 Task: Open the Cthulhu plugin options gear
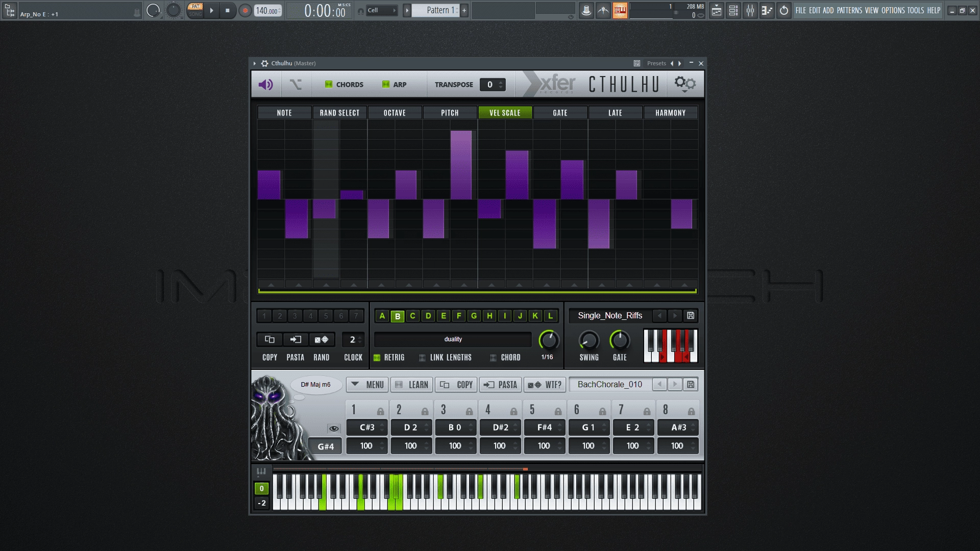[x=264, y=63]
